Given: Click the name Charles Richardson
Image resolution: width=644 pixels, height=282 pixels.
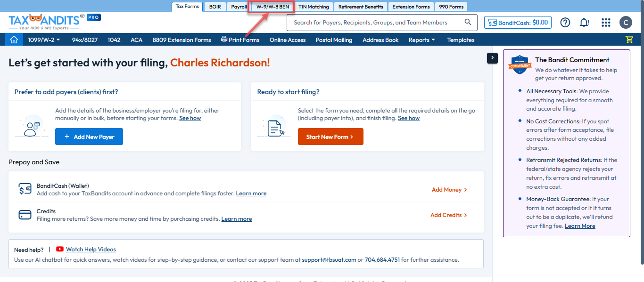Looking at the screenshot, I should (220, 63).
